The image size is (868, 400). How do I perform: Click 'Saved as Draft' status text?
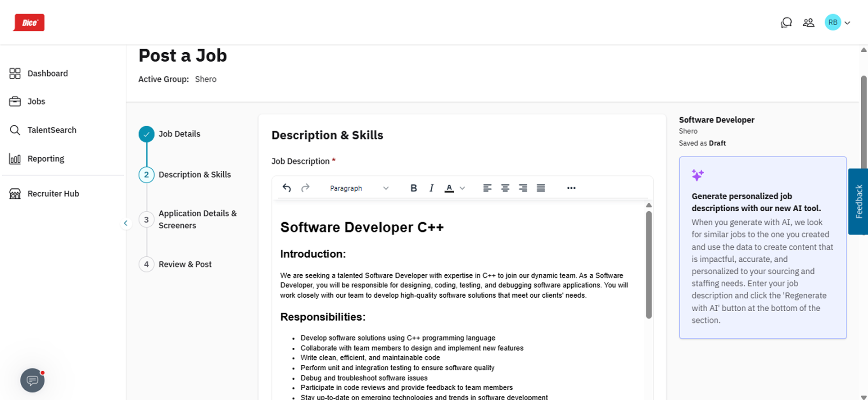coord(702,143)
